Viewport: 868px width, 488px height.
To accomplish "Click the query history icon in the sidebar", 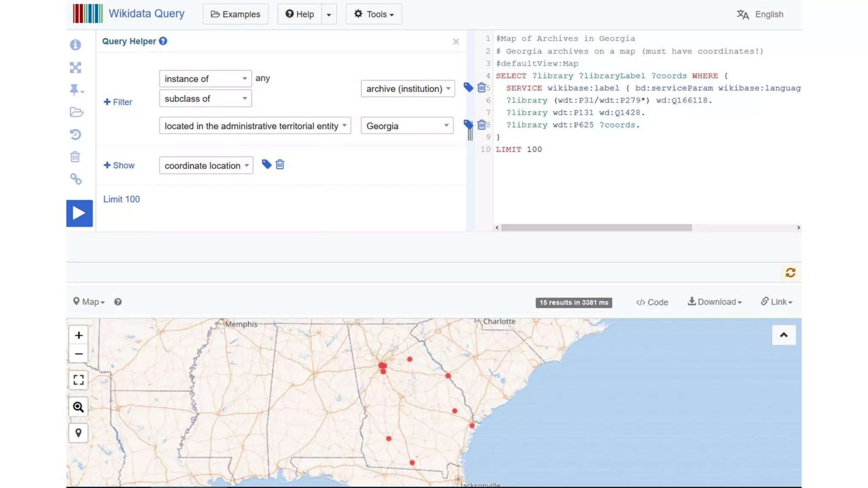I will point(75,134).
